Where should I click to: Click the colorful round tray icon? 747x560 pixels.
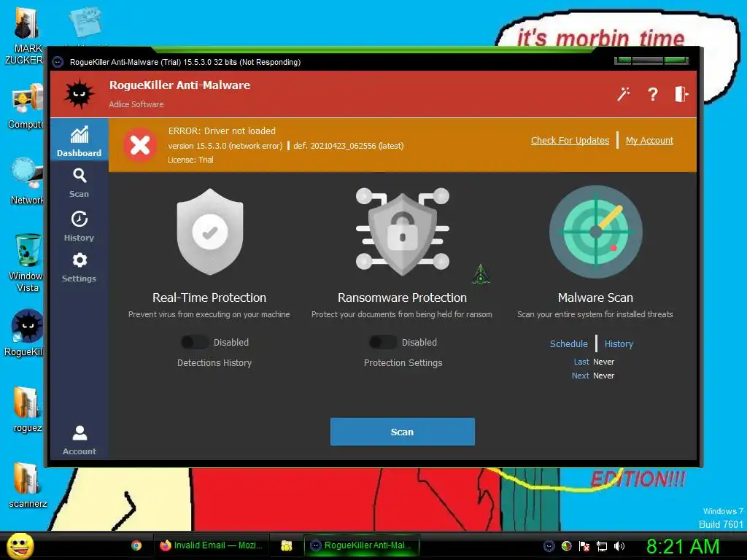tap(566, 546)
